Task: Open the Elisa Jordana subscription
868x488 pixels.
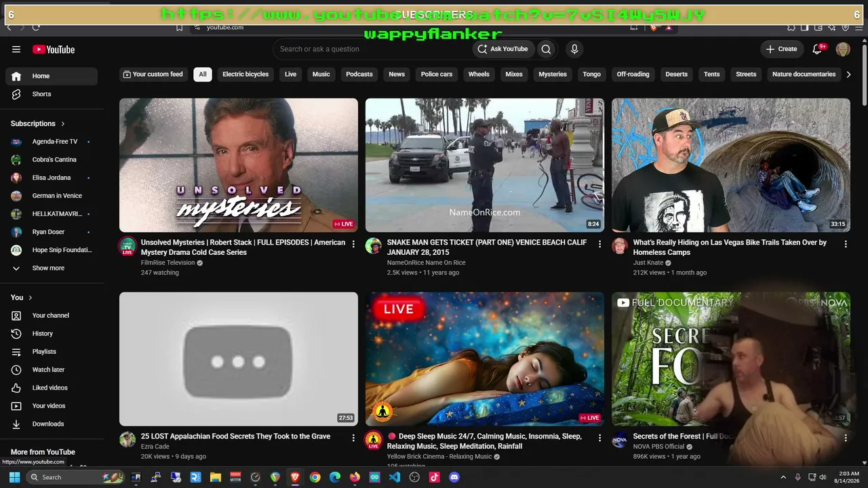Action: [52, 178]
